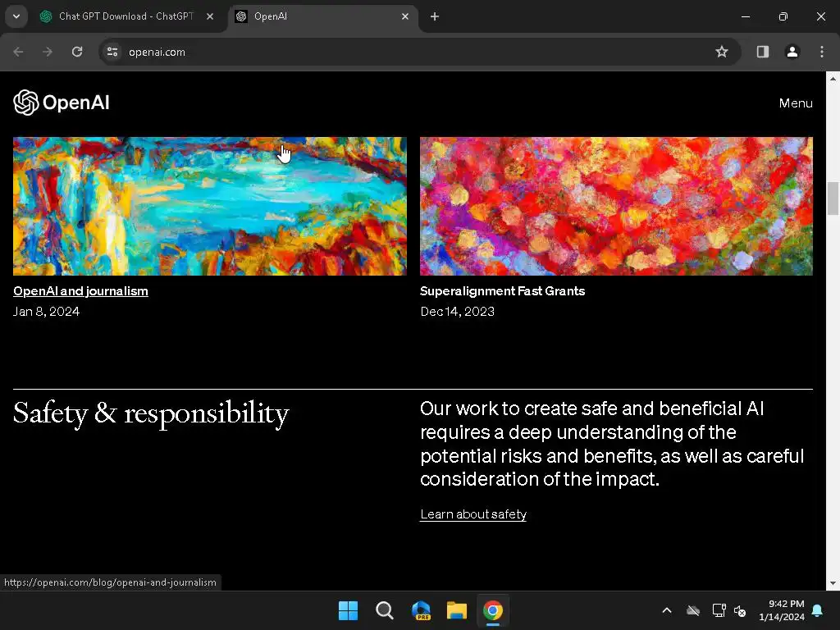
Task: Click the scrollbar down arrow
Action: (x=833, y=583)
